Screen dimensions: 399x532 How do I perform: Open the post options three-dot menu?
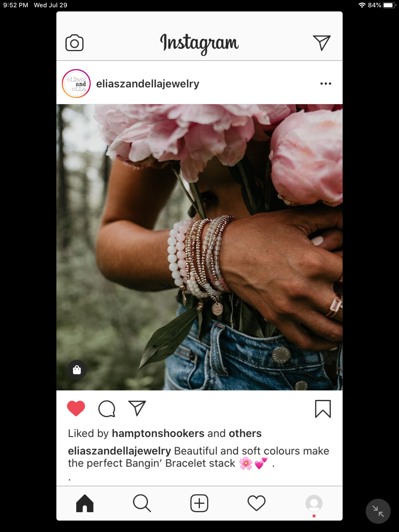(326, 84)
